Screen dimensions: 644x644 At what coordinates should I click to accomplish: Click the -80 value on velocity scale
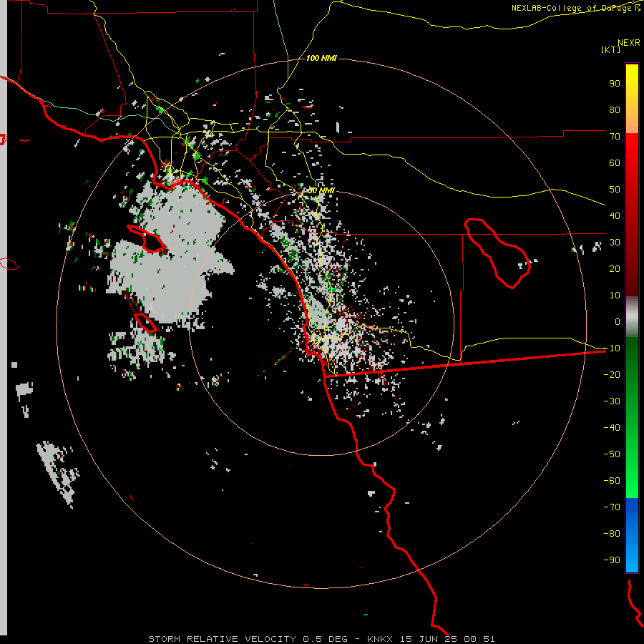[x=612, y=534]
